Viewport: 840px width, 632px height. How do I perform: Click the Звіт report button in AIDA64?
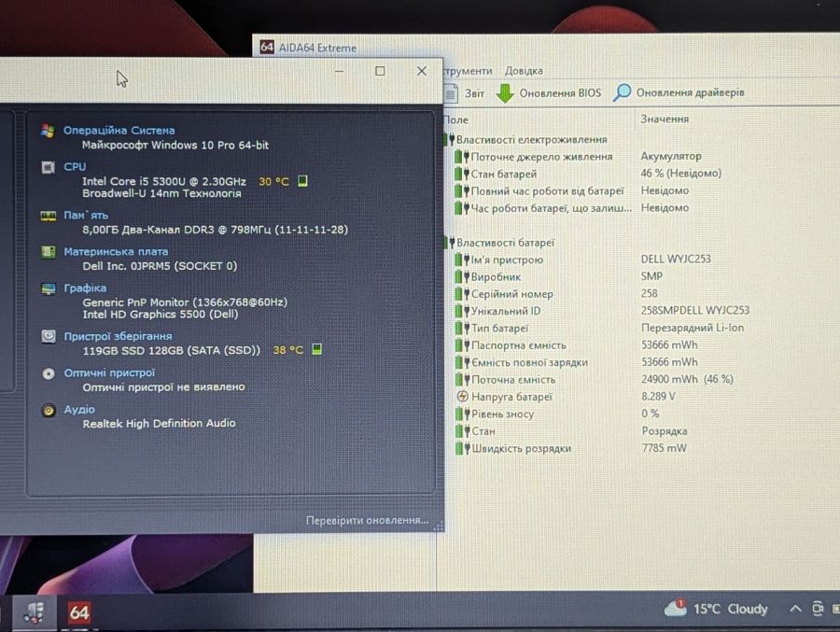pyautogui.click(x=465, y=93)
